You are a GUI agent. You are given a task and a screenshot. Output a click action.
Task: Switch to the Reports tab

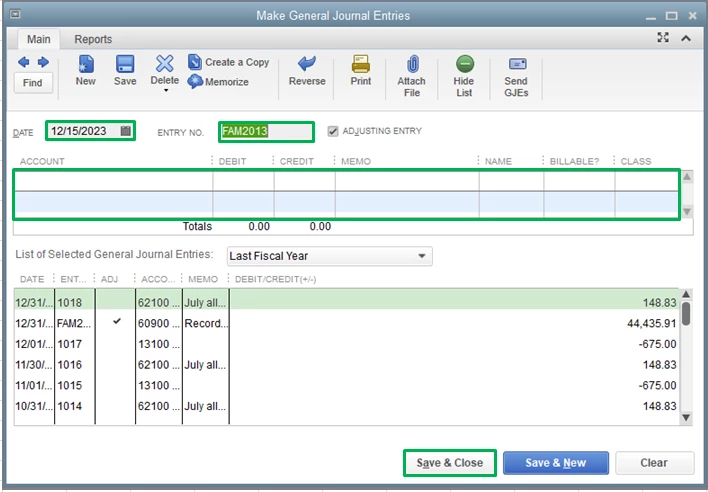tap(93, 39)
